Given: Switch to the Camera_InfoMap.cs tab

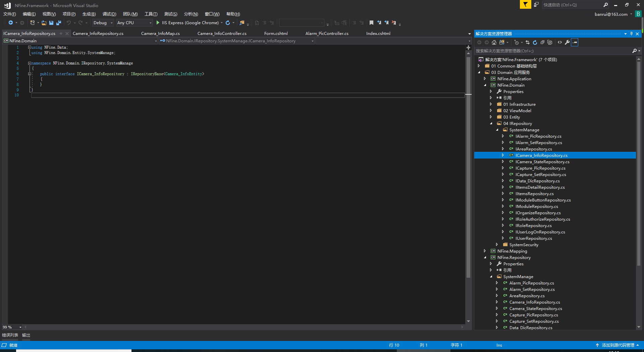Looking at the screenshot, I should pyautogui.click(x=160, y=33).
